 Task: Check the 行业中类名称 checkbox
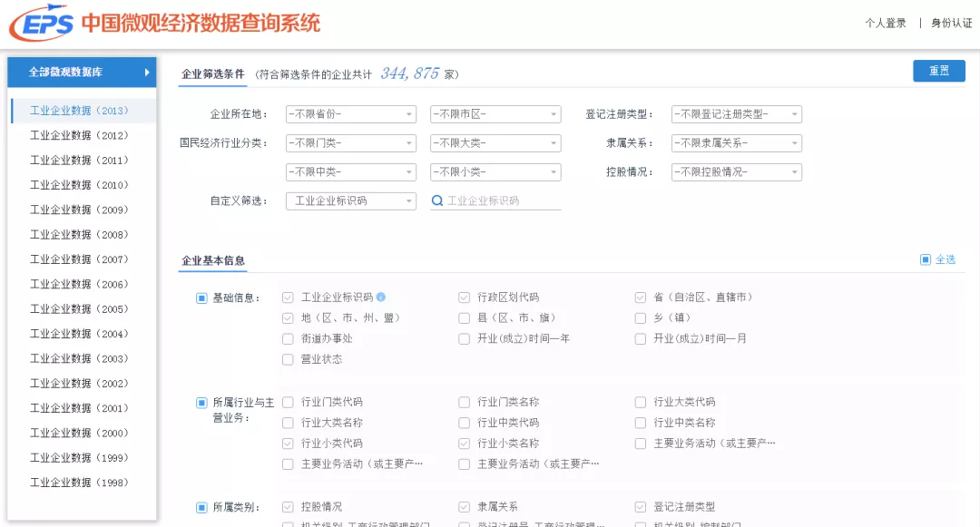click(640, 423)
